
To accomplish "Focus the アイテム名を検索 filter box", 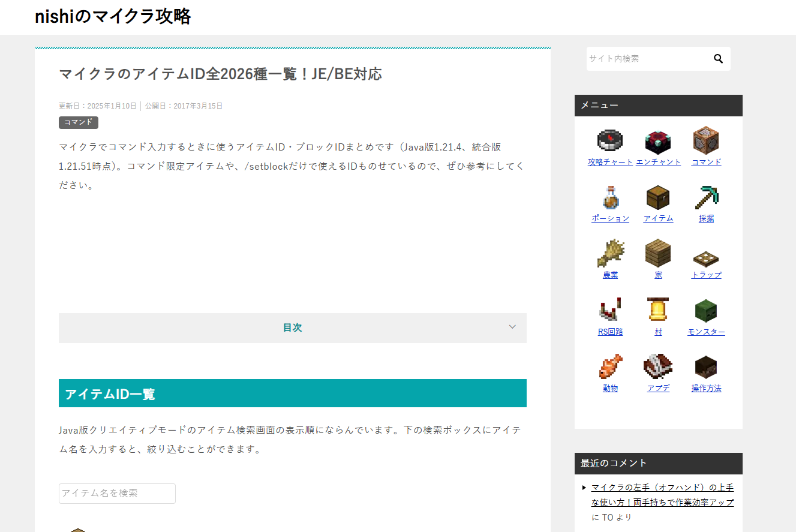I will point(117,493).
